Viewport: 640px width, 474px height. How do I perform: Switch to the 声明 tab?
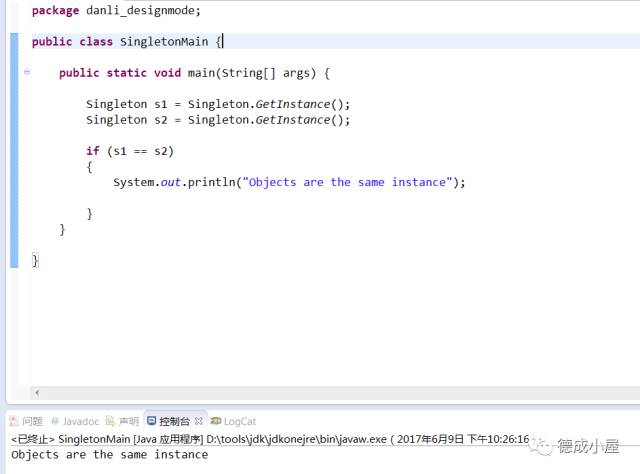(122, 421)
